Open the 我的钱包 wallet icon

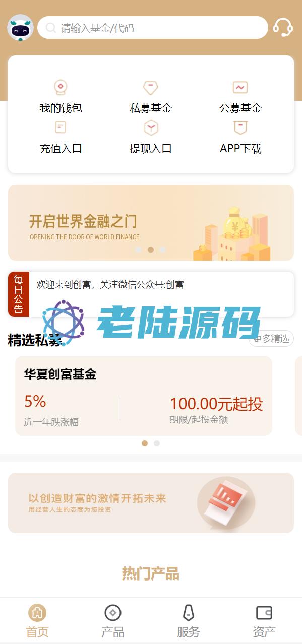[61, 87]
